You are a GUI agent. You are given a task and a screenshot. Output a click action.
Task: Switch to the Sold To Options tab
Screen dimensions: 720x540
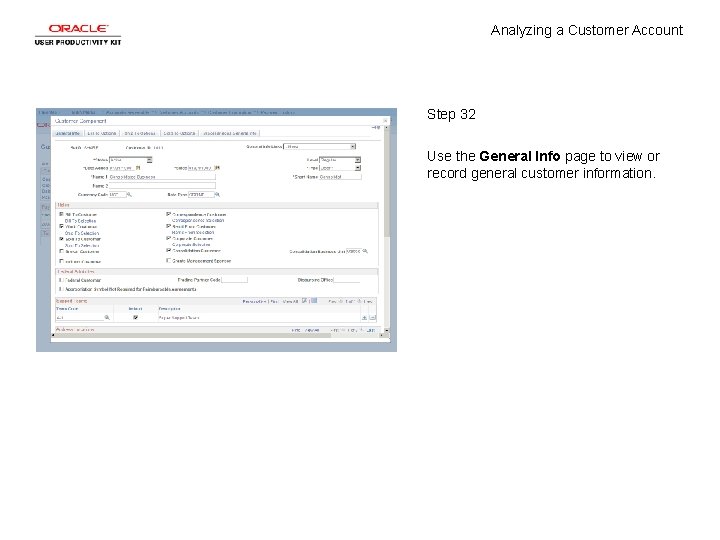(x=179, y=133)
